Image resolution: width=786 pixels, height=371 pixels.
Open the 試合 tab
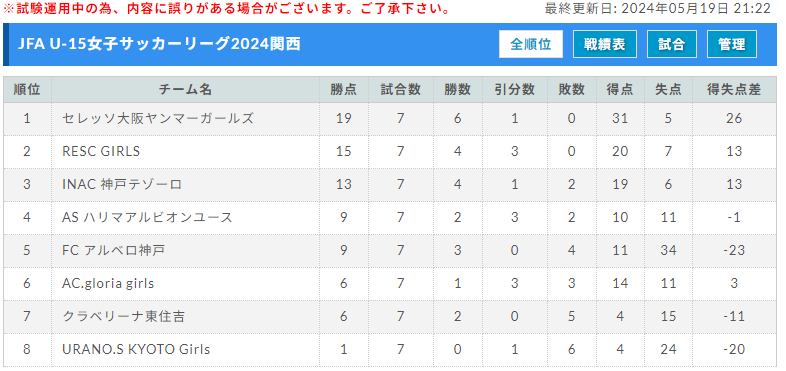[x=672, y=44]
